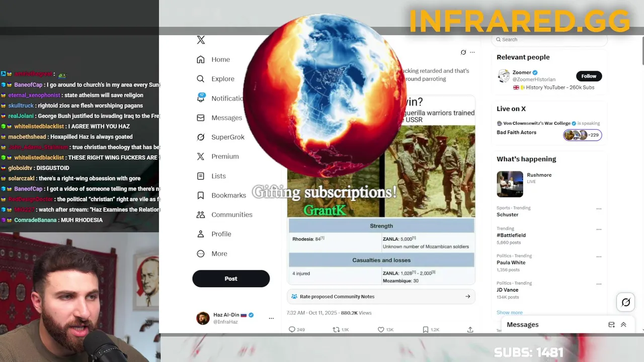Click the Show more link
644x362 pixels.
pos(509,312)
